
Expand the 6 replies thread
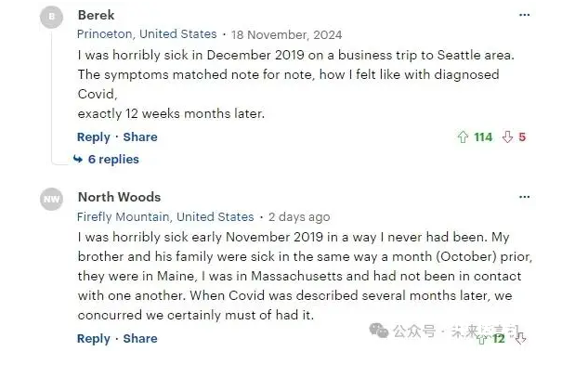click(113, 160)
